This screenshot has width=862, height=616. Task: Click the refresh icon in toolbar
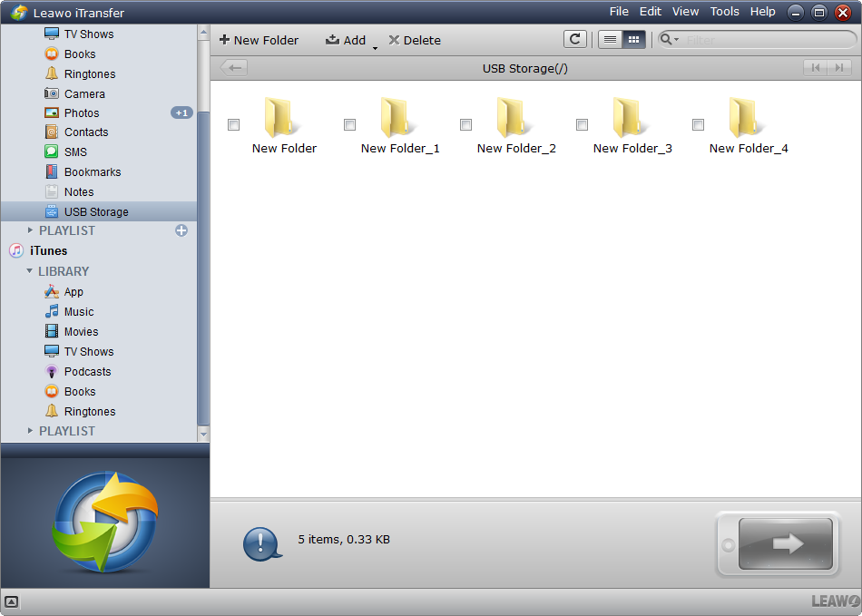574,39
